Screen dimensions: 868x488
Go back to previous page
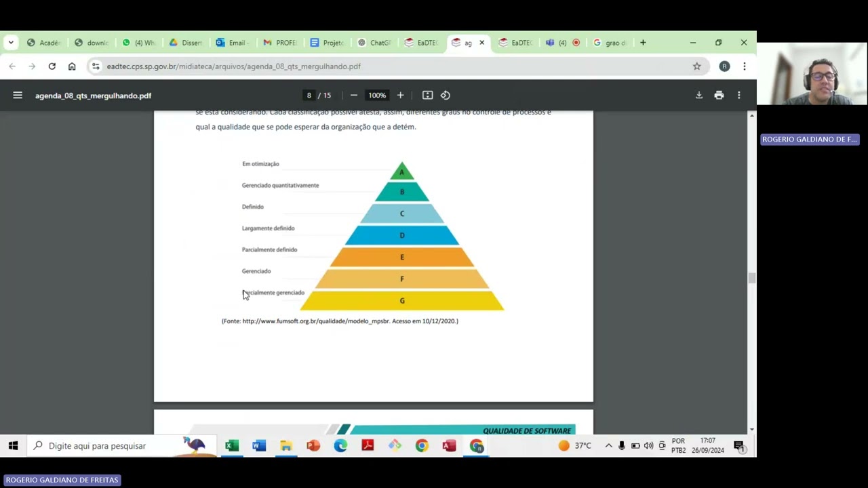(x=12, y=66)
